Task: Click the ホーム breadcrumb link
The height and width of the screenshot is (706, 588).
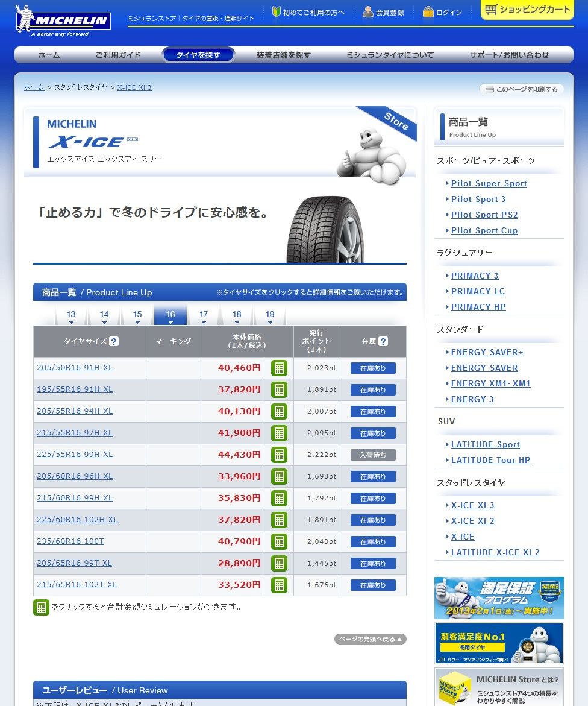Action: [x=34, y=87]
